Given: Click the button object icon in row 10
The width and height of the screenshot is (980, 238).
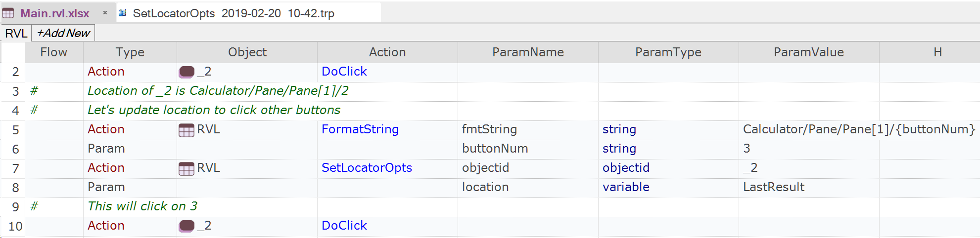Looking at the screenshot, I should pyautogui.click(x=187, y=226).
